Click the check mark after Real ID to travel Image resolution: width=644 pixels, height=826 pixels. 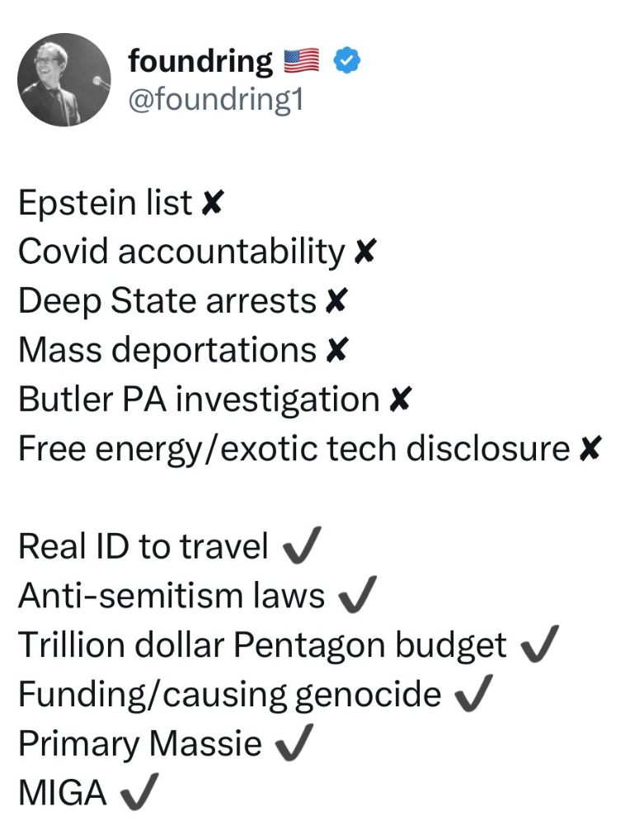[x=300, y=545]
